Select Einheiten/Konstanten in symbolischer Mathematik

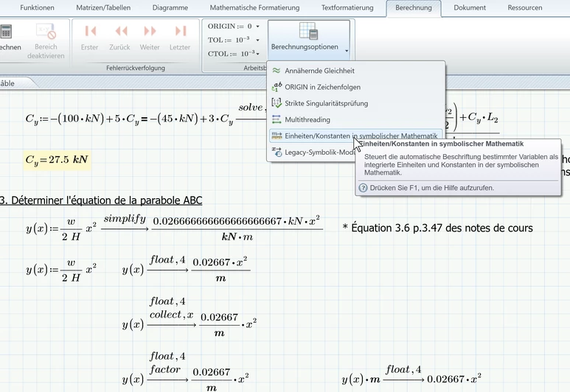click(x=356, y=136)
